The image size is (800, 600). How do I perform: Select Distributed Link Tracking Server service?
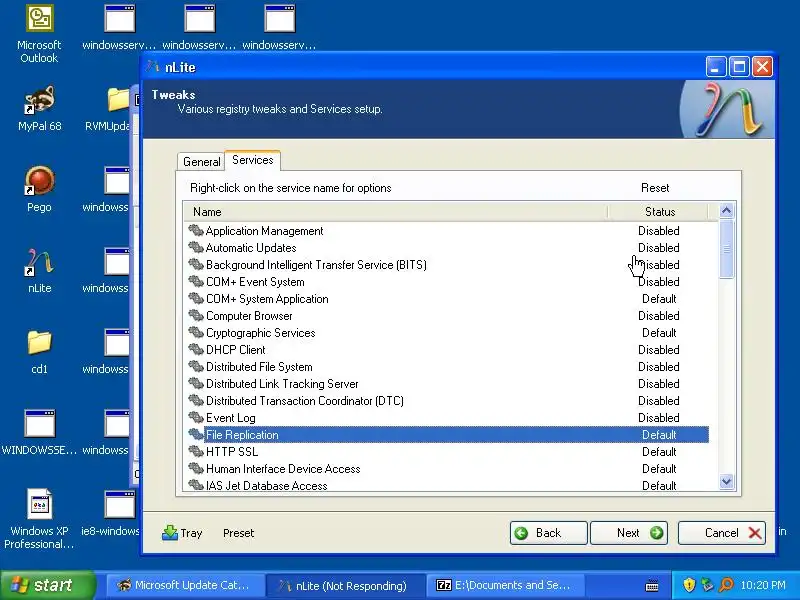click(282, 384)
